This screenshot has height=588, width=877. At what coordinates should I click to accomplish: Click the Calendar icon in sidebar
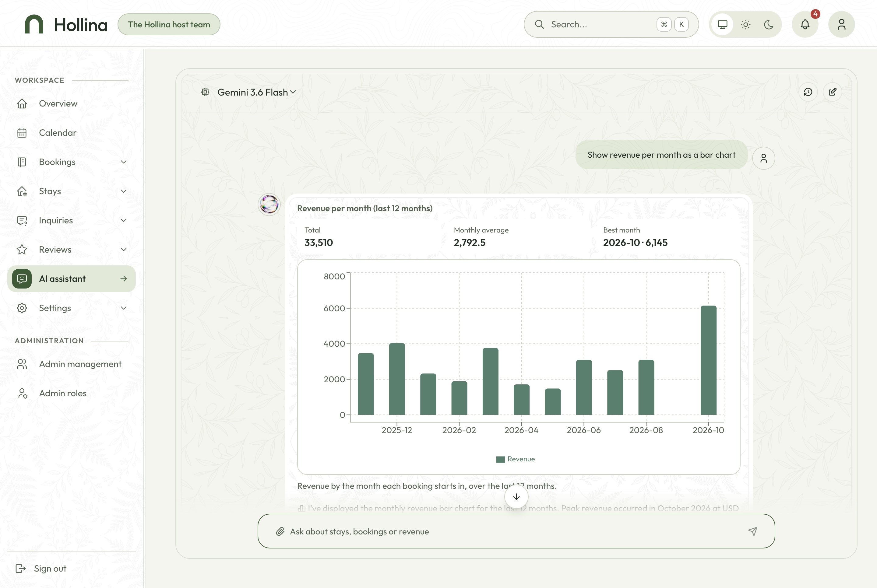pyautogui.click(x=22, y=133)
